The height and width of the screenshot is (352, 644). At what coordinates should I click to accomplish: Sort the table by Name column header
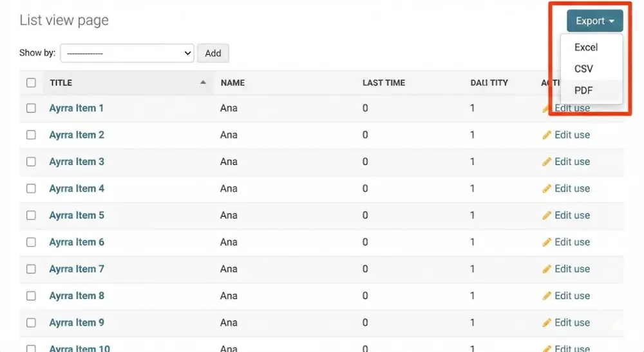232,83
